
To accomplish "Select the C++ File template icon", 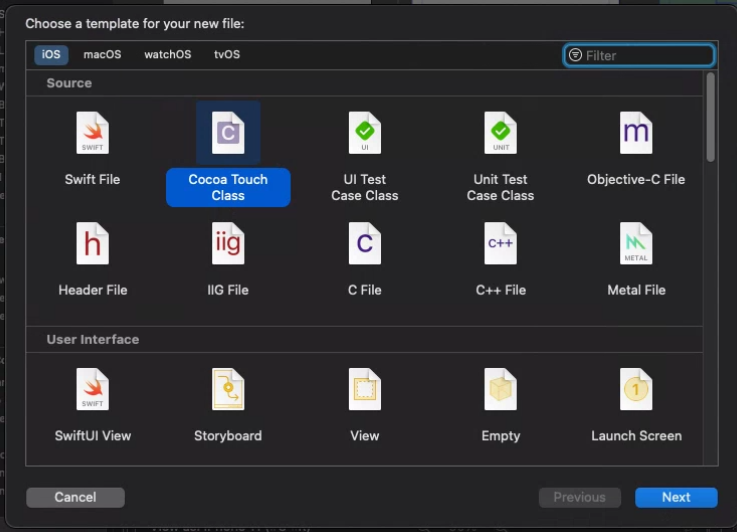I will point(501,243).
